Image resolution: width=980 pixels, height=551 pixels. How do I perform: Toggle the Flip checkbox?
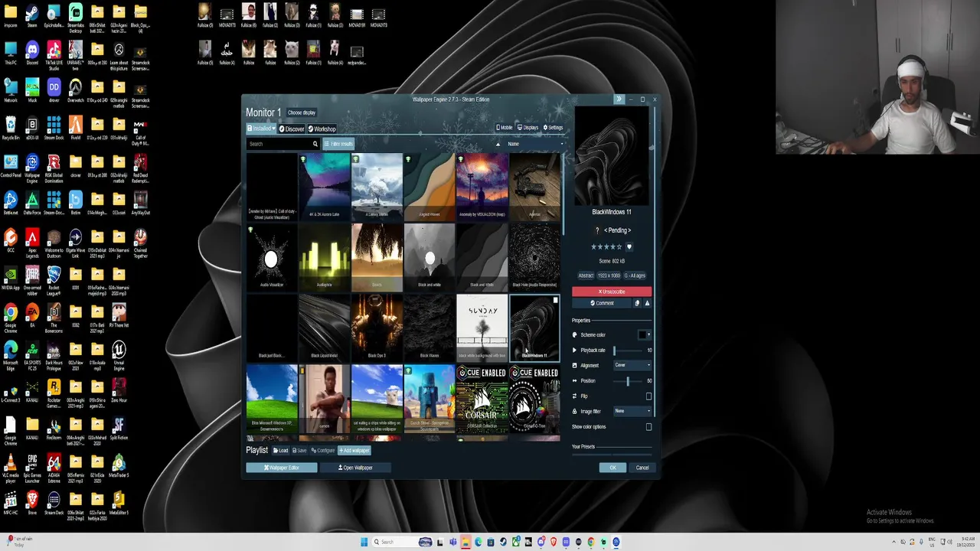[649, 396]
